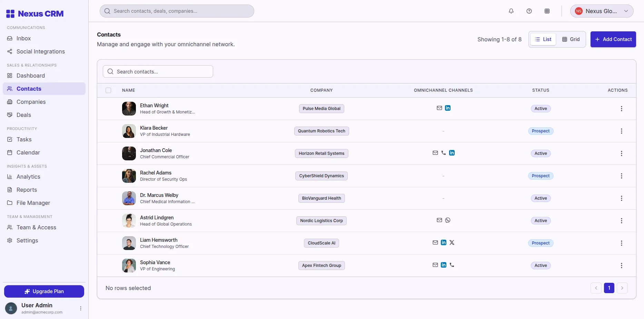Open actions menu for Klara Becker
The image size is (644, 319).
[622, 131]
